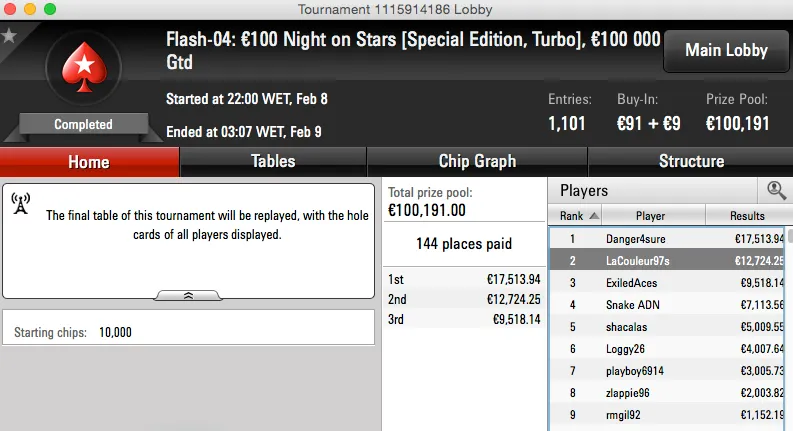
Task: Open the player search magnifier
Action: (x=776, y=190)
